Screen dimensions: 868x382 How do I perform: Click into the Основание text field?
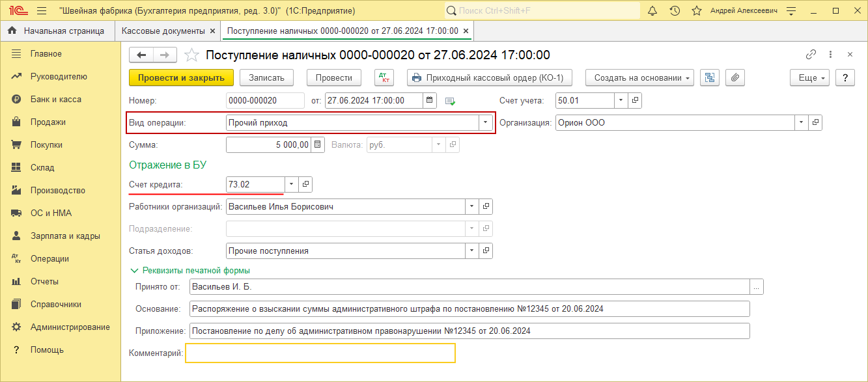click(x=469, y=308)
